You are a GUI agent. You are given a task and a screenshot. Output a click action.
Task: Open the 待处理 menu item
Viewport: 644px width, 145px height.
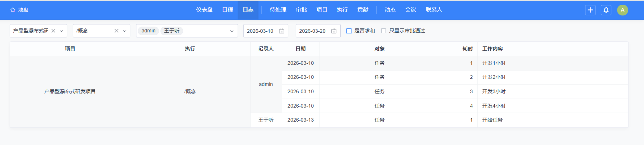[x=278, y=10]
